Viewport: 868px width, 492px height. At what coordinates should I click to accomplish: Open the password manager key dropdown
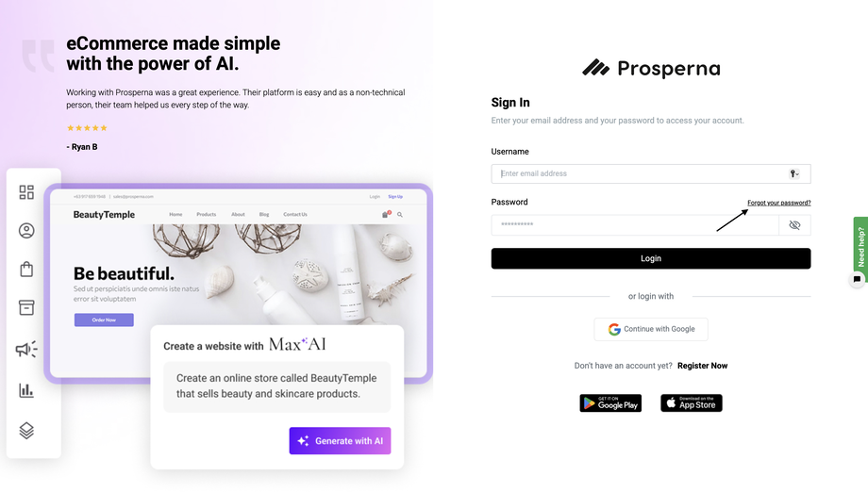(793, 173)
